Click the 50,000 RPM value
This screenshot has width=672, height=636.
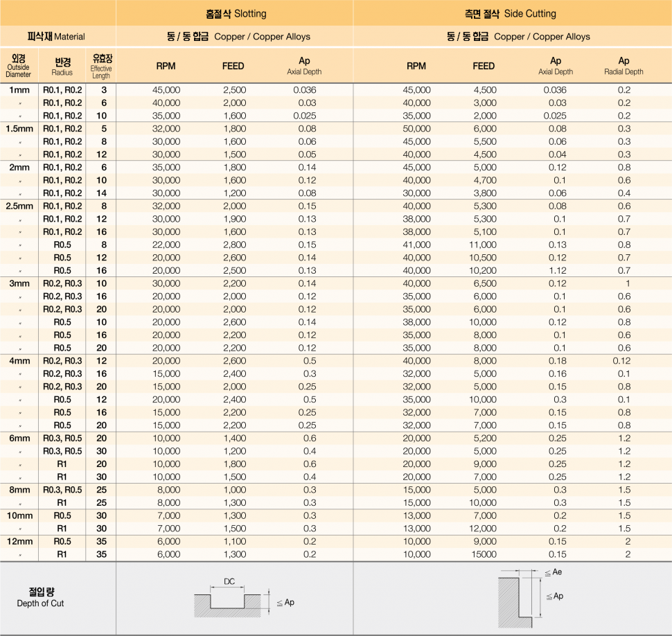click(416, 129)
